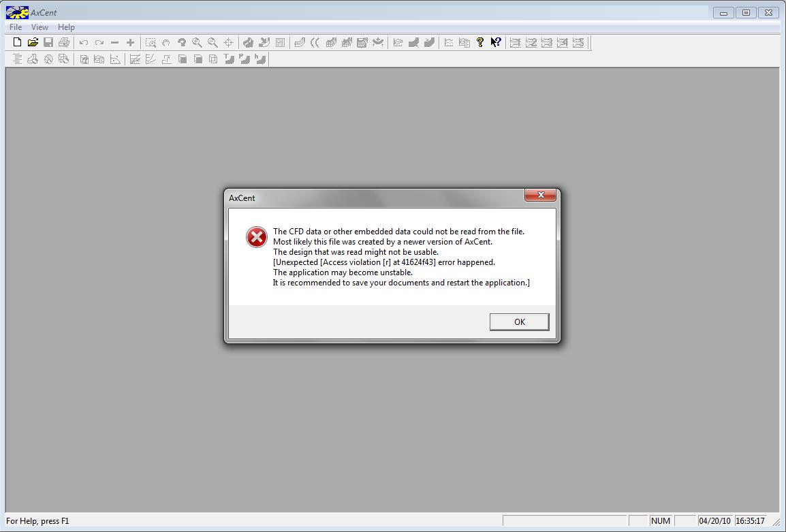This screenshot has width=786, height=532.
Task: Click the globe icon on second toolbar
Action: click(x=48, y=59)
